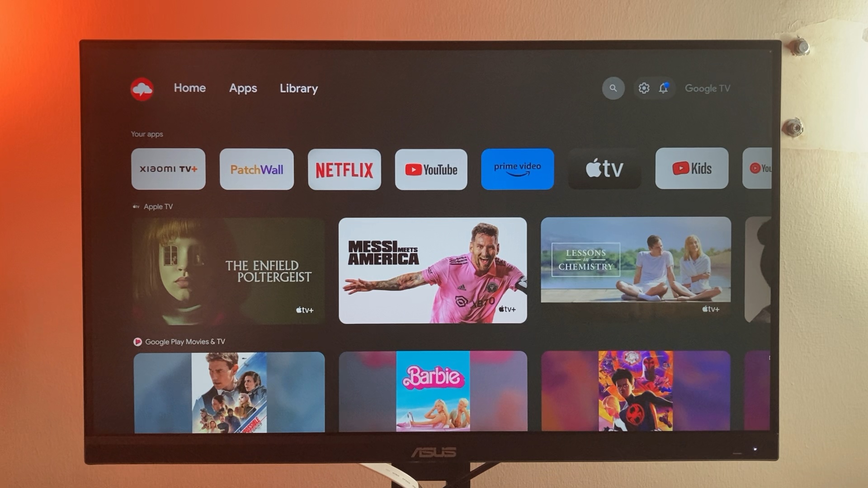Navigate to the Apps tab
Viewport: 868px width, 488px height.
[x=243, y=88]
